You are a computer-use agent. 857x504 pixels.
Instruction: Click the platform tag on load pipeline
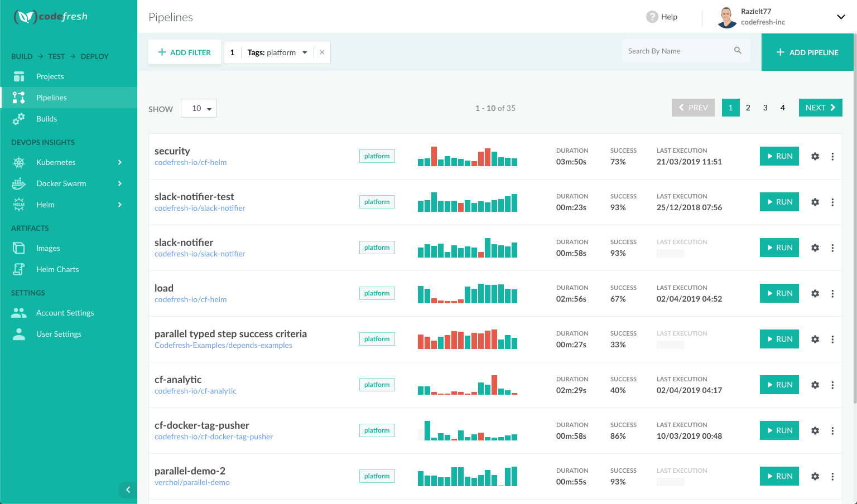(x=377, y=293)
